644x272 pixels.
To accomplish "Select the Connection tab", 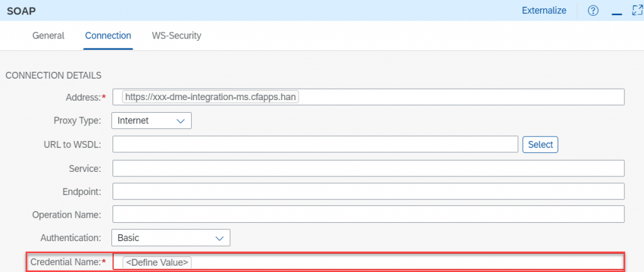I will [108, 36].
